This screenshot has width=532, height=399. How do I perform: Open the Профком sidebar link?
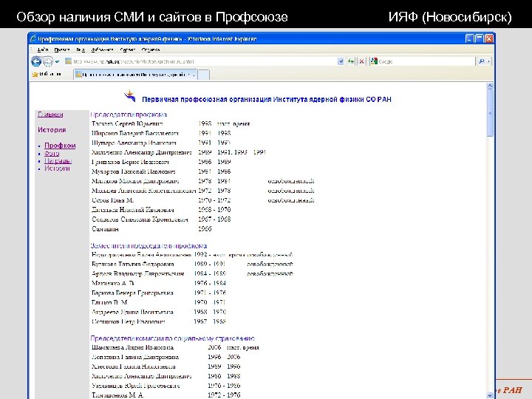click(x=60, y=146)
